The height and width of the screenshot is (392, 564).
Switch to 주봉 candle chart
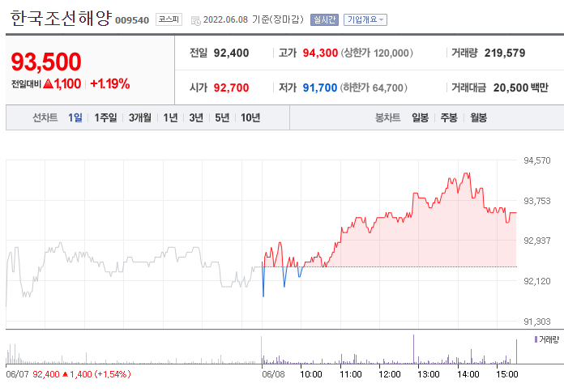click(x=449, y=117)
